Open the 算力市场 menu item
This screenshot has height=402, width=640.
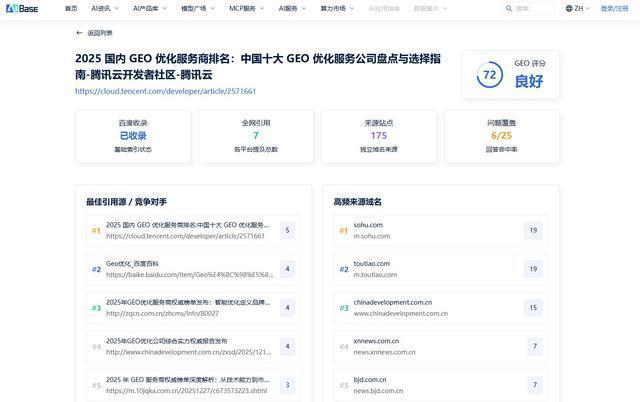[x=336, y=8]
